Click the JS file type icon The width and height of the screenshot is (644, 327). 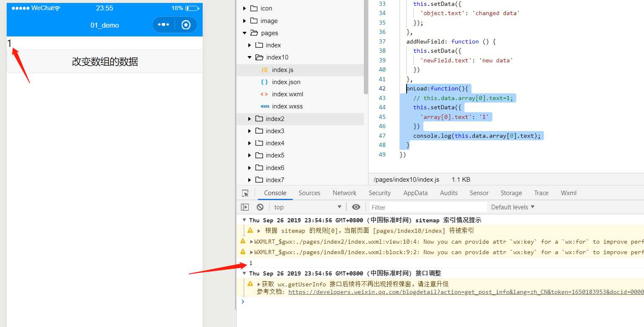(x=264, y=70)
